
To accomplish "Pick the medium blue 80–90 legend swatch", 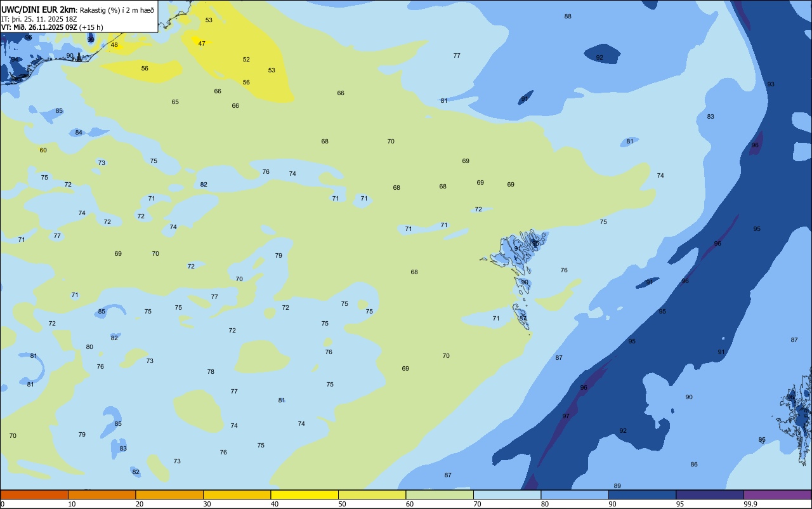I will 575,494.
